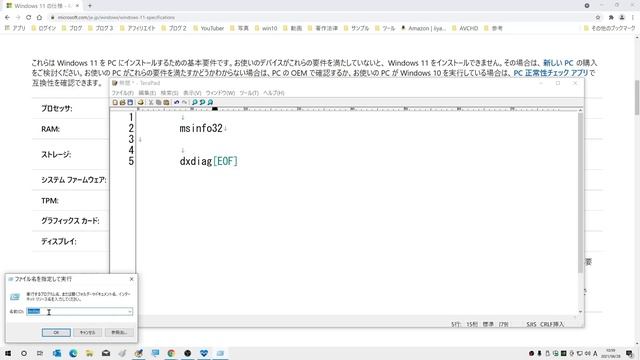The image size is (640, 360).
Task: Open Microsoft Edge from the taskbar
Action: coord(73,353)
